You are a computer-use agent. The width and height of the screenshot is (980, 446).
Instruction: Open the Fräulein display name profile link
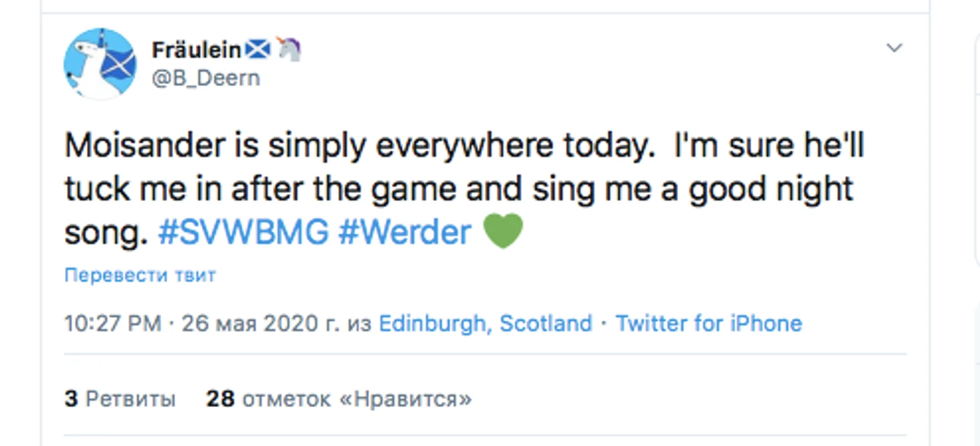click(x=196, y=50)
